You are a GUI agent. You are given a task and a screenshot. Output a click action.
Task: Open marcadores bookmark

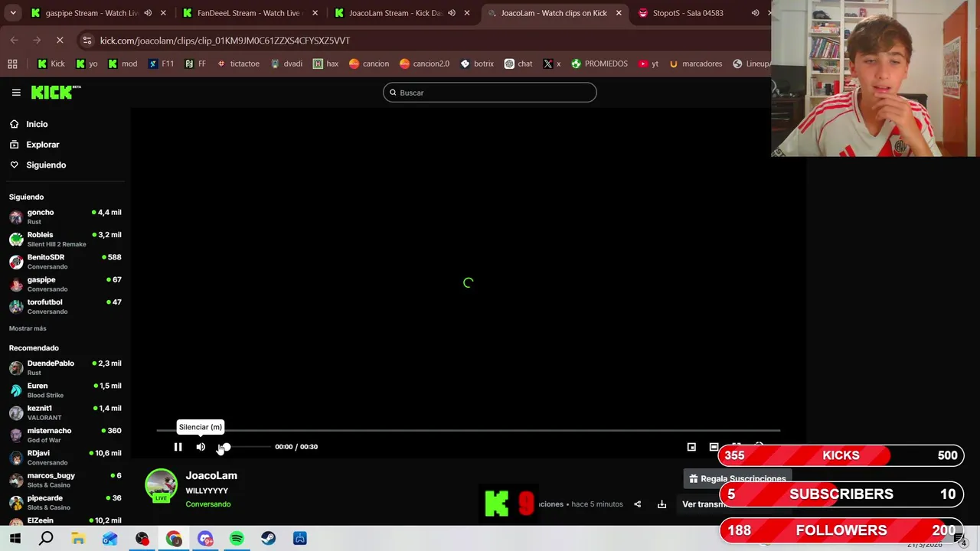pyautogui.click(x=696, y=64)
